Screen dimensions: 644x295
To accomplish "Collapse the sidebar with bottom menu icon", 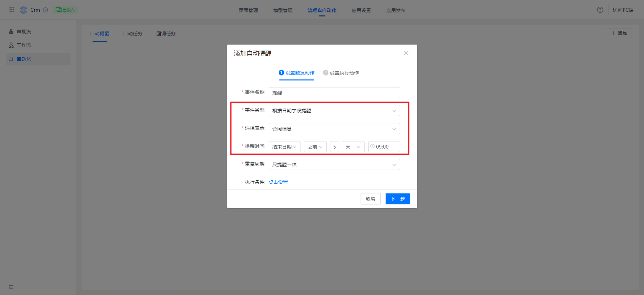I will pyautogui.click(x=11, y=287).
